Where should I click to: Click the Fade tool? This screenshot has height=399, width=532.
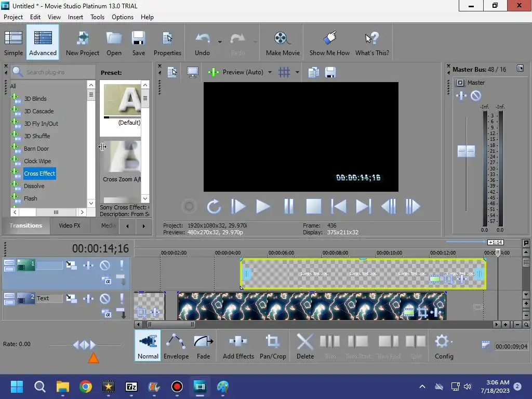204,345
